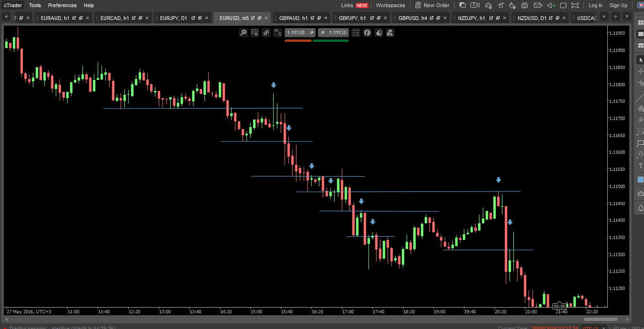Open the m5 timeframe selector
Image resolution: width=644 pixels, height=329 pixels.
tap(277, 33)
